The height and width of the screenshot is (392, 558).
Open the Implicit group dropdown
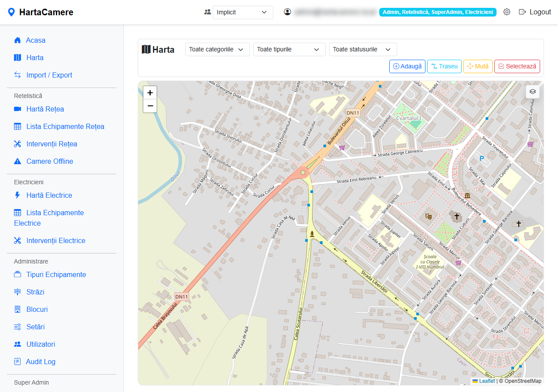point(243,12)
